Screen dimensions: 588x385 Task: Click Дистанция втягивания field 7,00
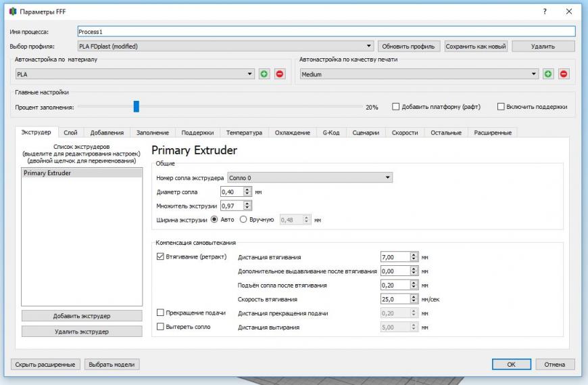click(x=395, y=257)
